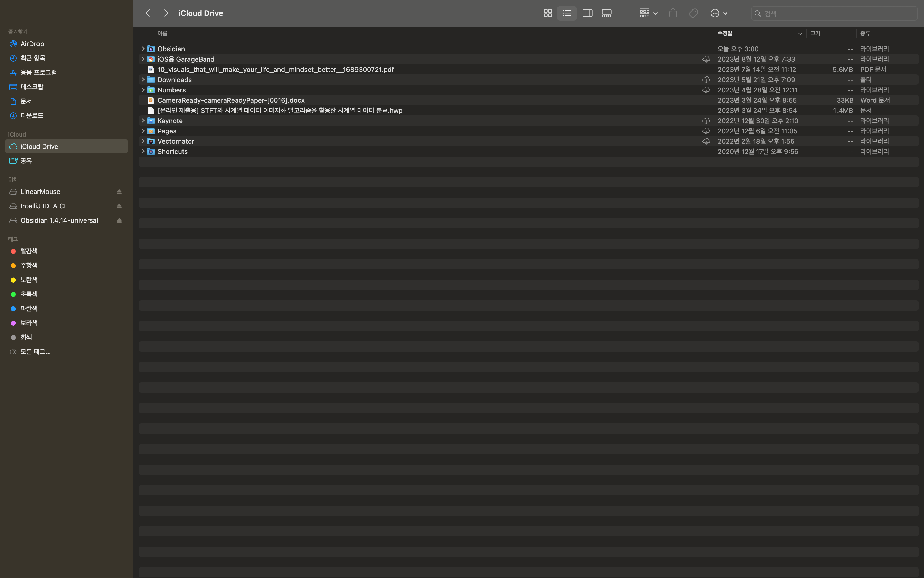Open the grouping options dropdown

pyautogui.click(x=648, y=13)
